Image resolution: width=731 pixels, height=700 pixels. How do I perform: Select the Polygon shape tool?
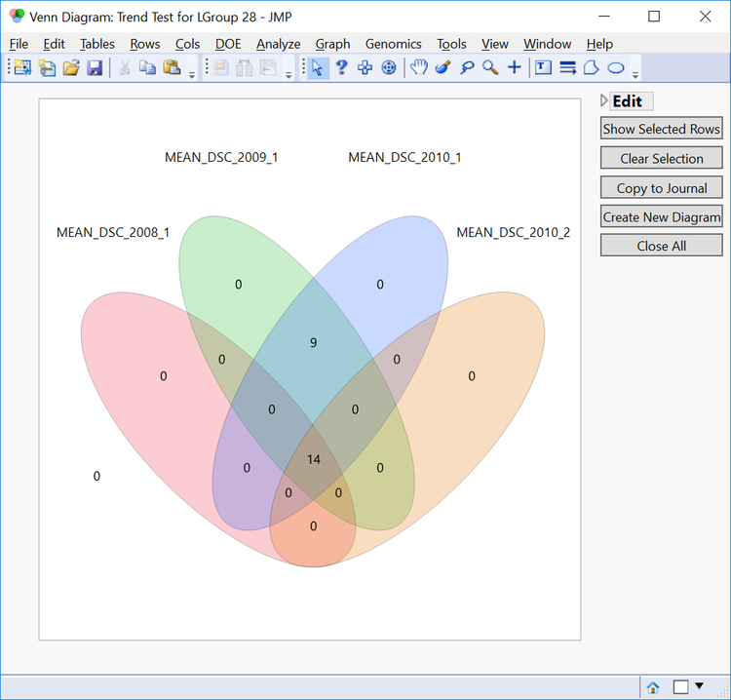[592, 67]
